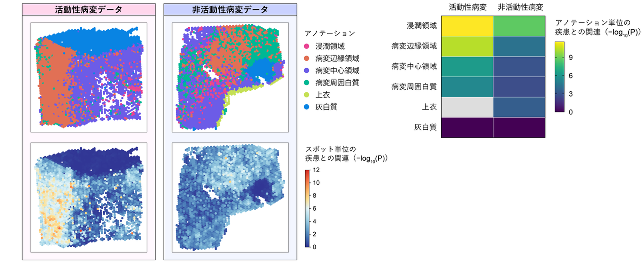Click the orange 病変辺縁領域 legend dot
644x274 pixels.
307,58
